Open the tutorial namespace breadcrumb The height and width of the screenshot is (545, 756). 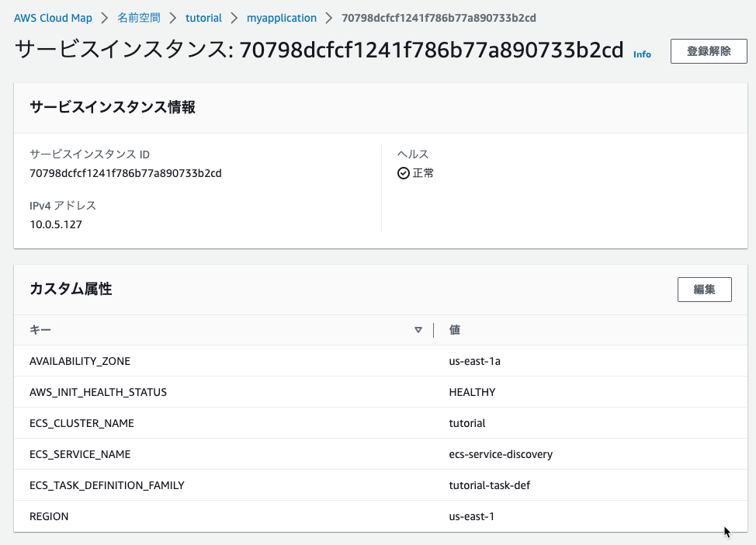tap(203, 19)
